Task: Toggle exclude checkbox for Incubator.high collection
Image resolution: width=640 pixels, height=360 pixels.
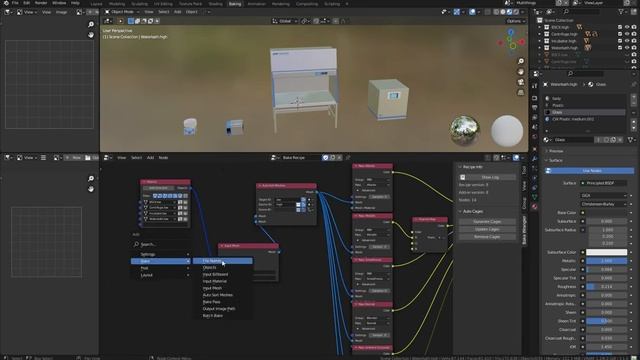Action: click(x=620, y=41)
